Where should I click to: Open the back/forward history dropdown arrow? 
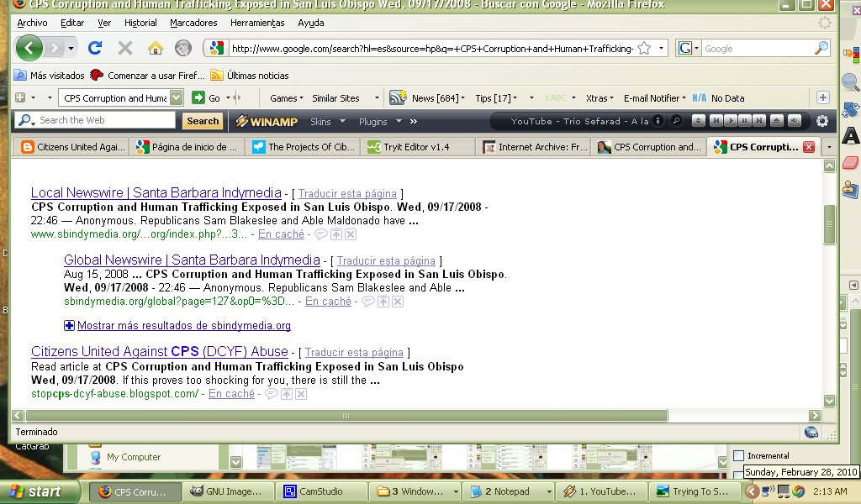tap(71, 48)
